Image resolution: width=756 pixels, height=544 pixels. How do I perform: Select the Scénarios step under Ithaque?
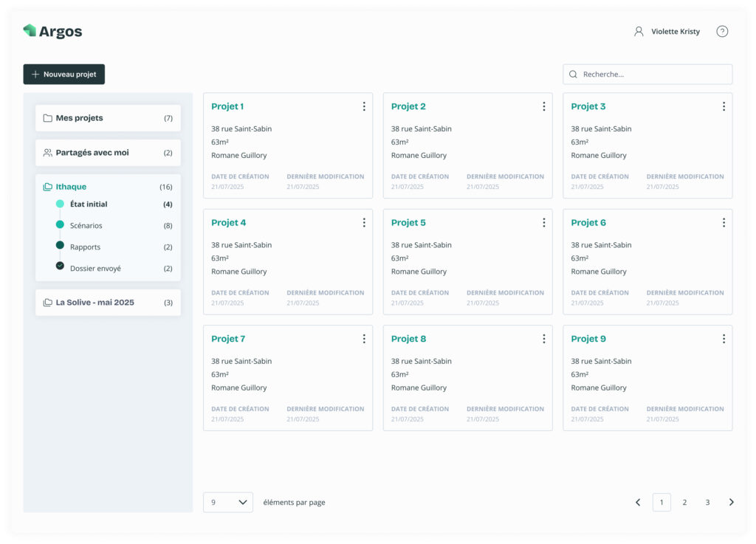[x=86, y=226]
